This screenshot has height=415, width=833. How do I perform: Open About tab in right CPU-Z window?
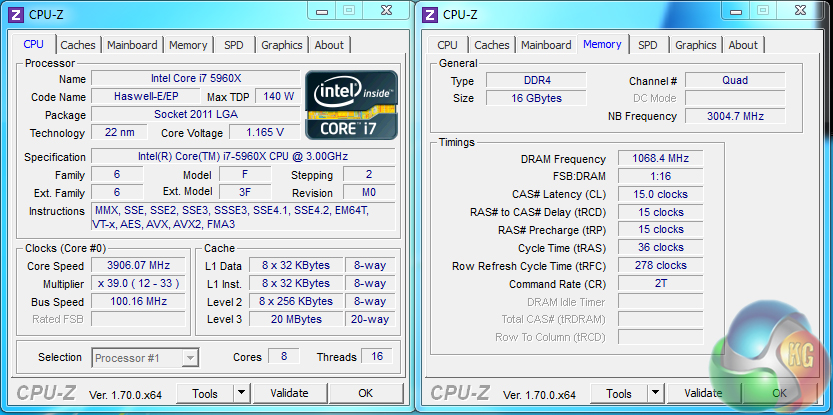pyautogui.click(x=743, y=45)
